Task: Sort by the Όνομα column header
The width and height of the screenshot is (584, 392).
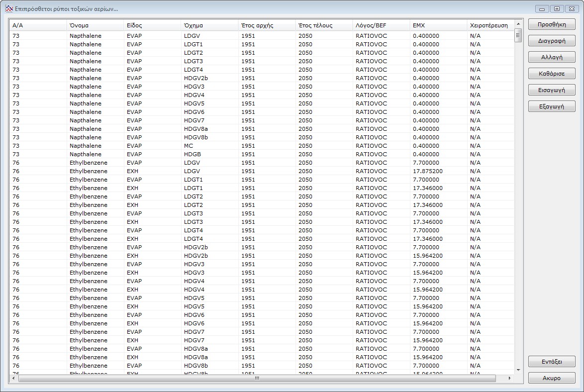Action: tap(95, 25)
